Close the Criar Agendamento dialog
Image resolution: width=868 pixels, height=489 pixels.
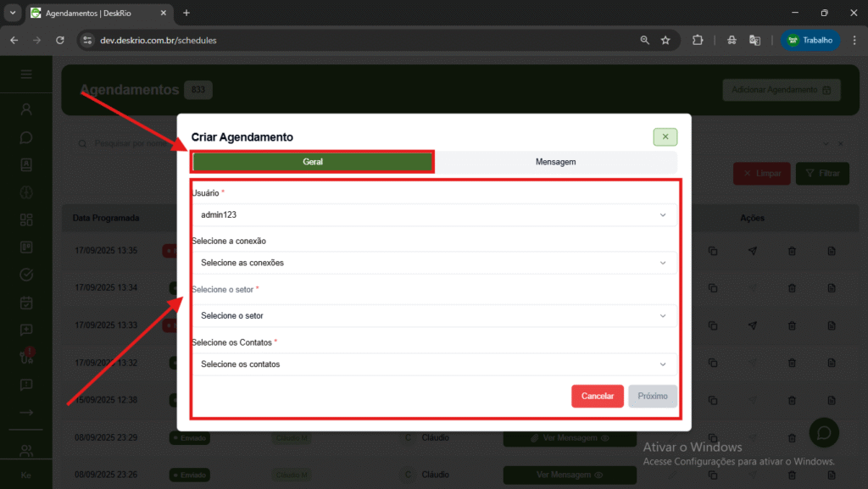[x=665, y=136]
